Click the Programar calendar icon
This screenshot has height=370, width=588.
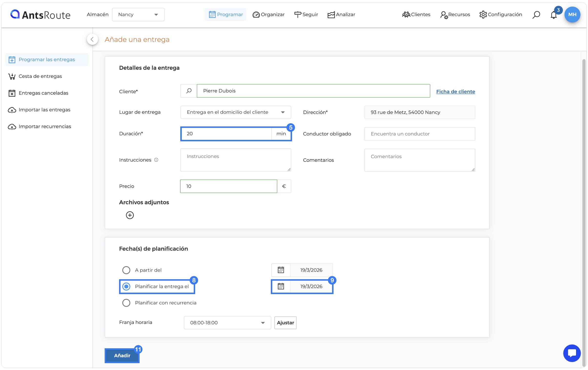click(212, 15)
